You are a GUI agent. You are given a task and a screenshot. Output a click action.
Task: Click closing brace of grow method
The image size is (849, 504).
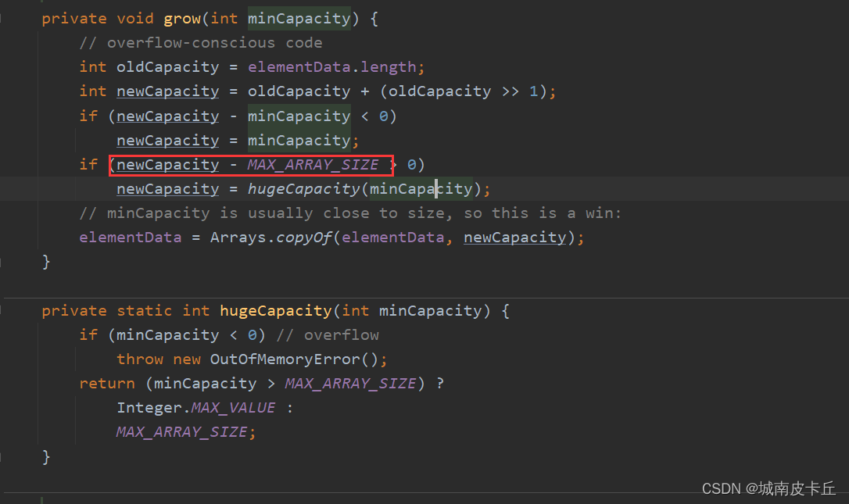point(46,262)
